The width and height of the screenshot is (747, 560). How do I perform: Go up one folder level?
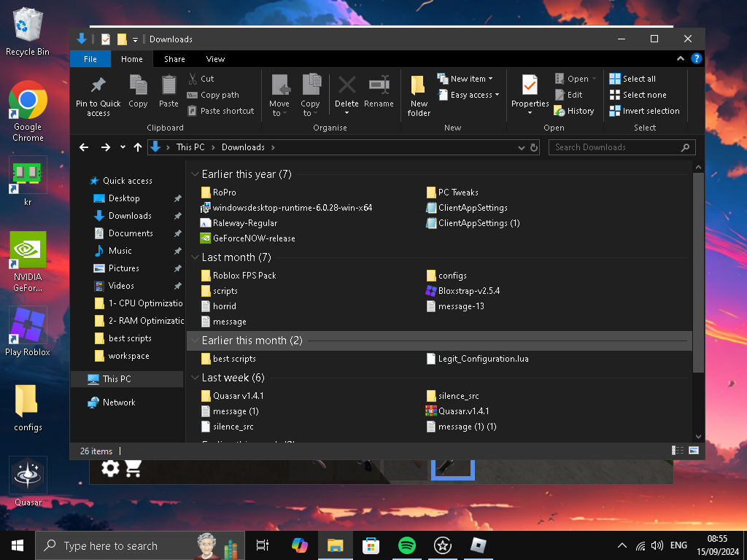138,147
